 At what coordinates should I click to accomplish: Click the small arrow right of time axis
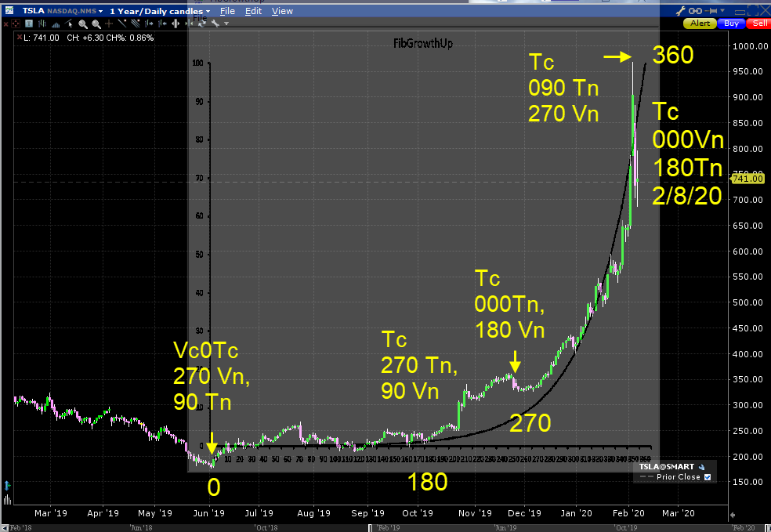point(733,515)
